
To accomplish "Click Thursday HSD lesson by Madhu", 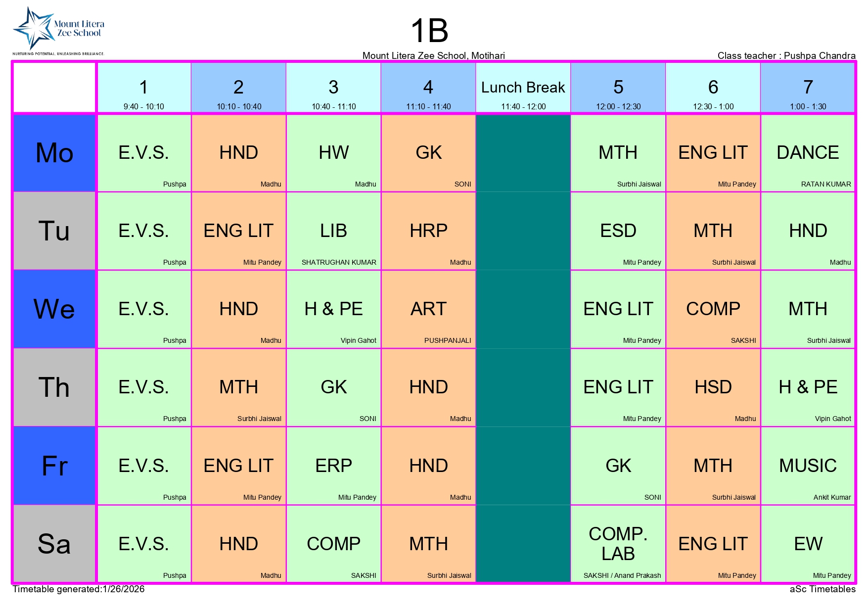I will tap(713, 387).
